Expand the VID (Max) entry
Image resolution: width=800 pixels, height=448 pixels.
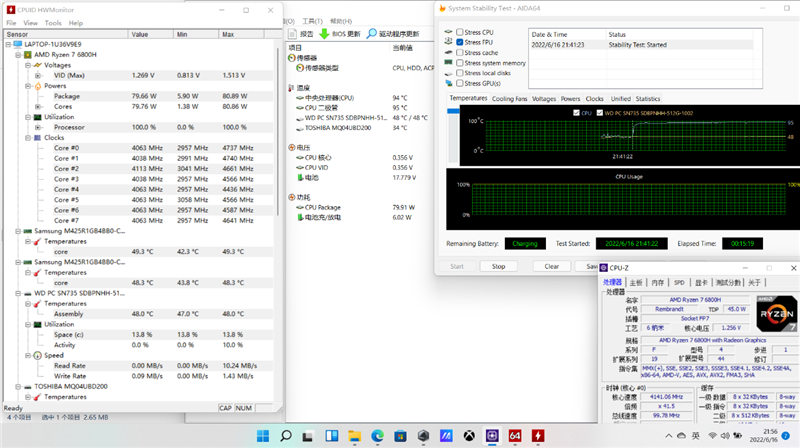38,76
